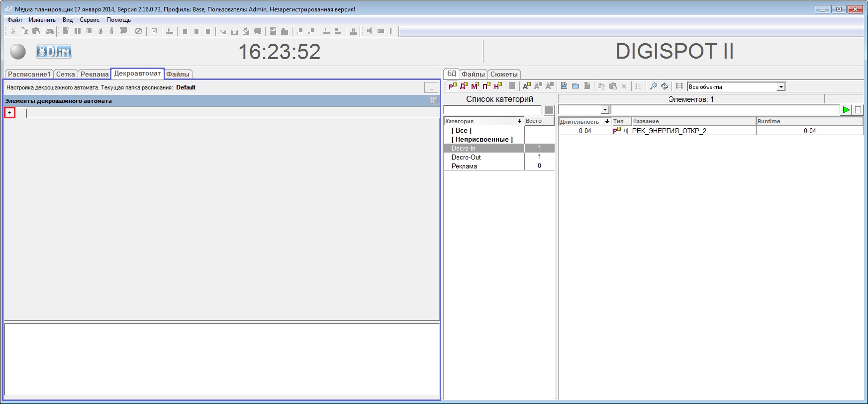Image resolution: width=868 pixels, height=404 pixels.
Task: Click the speech bubble comment icon
Action: tap(123, 31)
